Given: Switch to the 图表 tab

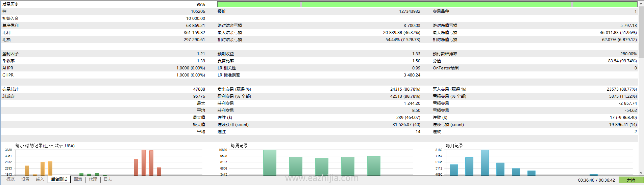Looking at the screenshot, I should click(78, 179).
